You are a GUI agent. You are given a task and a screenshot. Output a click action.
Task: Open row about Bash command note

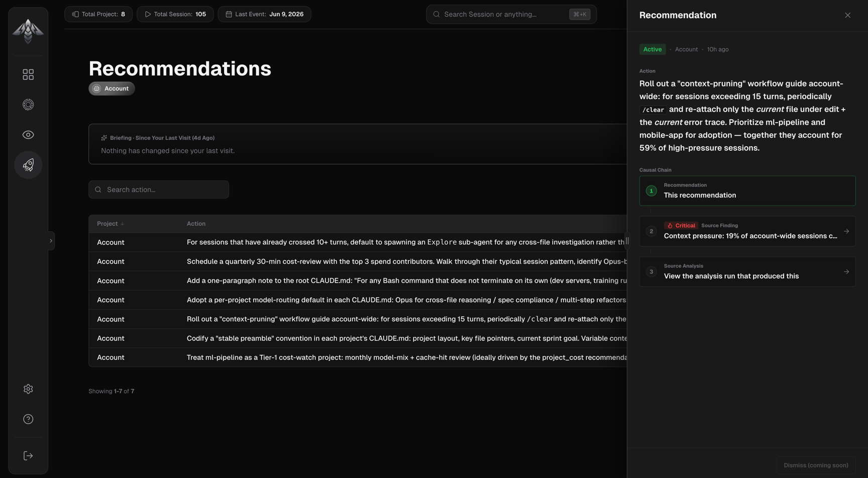tap(358, 281)
